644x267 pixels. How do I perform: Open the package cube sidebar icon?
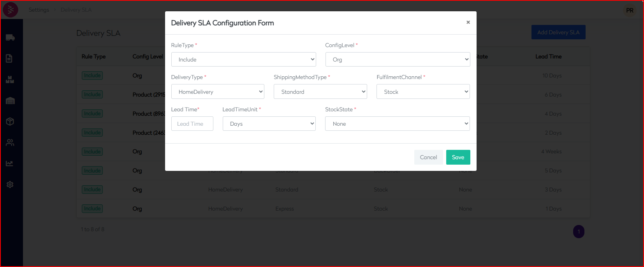pyautogui.click(x=10, y=121)
